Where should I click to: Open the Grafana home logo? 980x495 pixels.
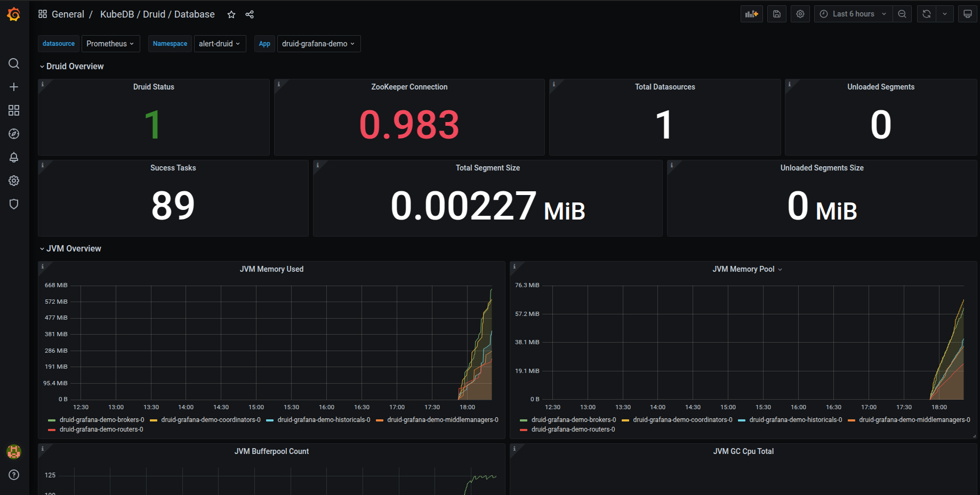[x=14, y=14]
